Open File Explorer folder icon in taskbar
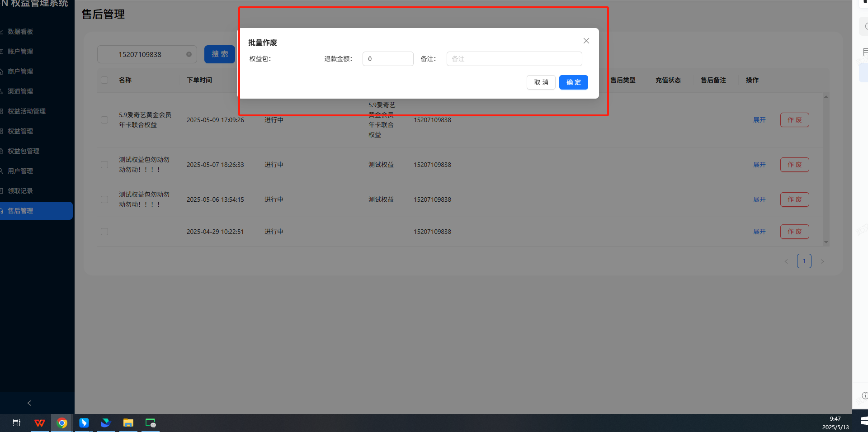This screenshot has height=432, width=868. click(x=128, y=423)
